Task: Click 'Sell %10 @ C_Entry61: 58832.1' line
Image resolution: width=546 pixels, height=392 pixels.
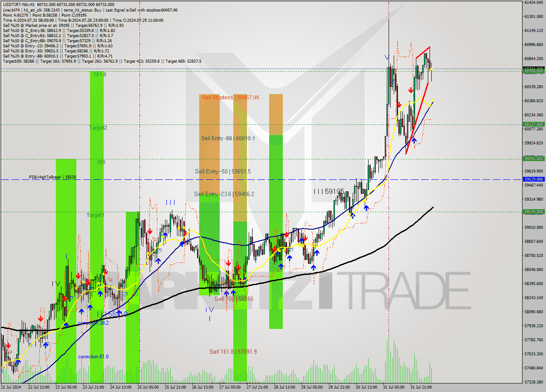Action: pos(58,35)
